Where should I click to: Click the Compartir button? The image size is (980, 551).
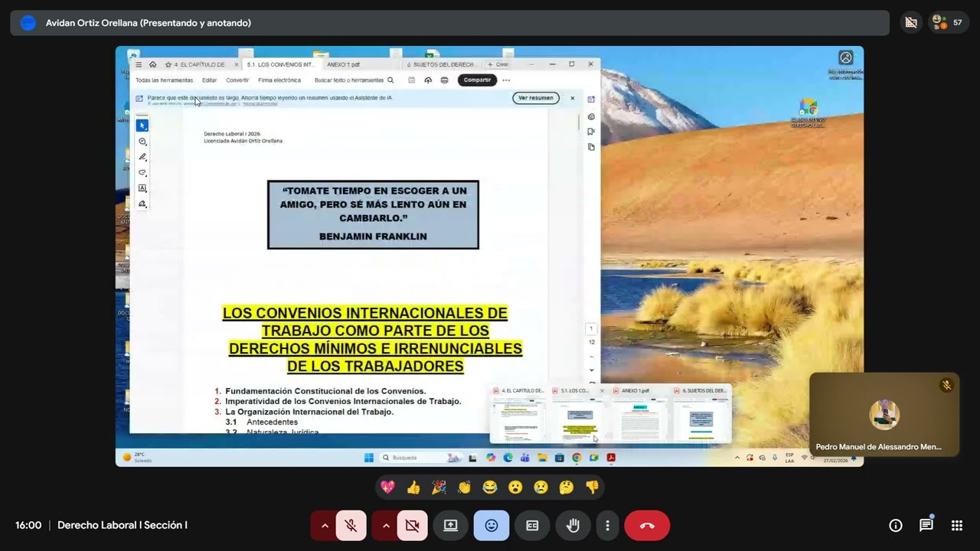pyautogui.click(x=477, y=80)
